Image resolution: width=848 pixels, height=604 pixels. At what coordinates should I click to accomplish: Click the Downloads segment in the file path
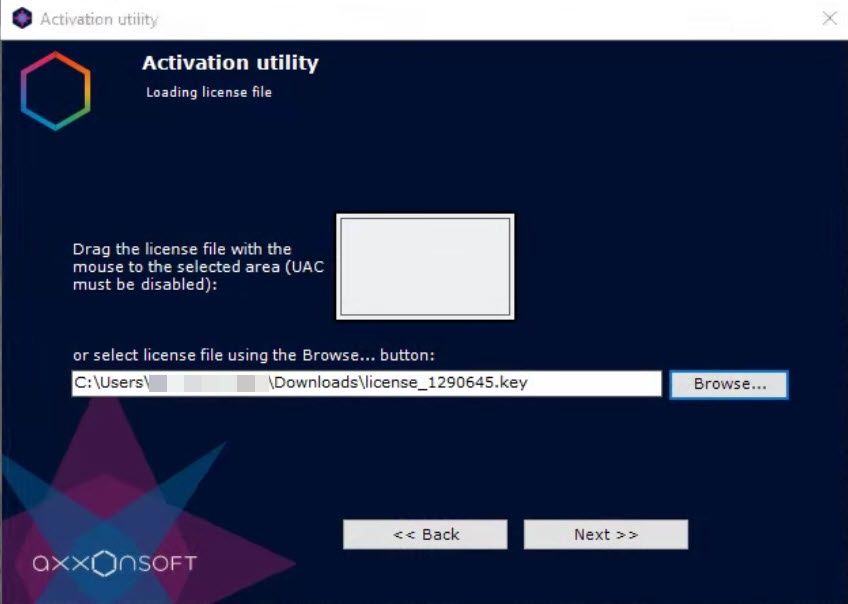click(316, 383)
